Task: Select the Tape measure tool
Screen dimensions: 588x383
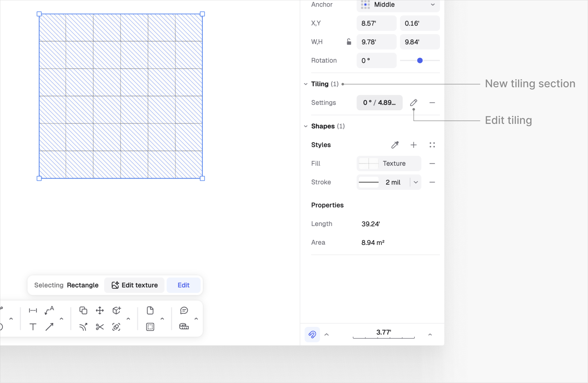Action: tap(184, 327)
